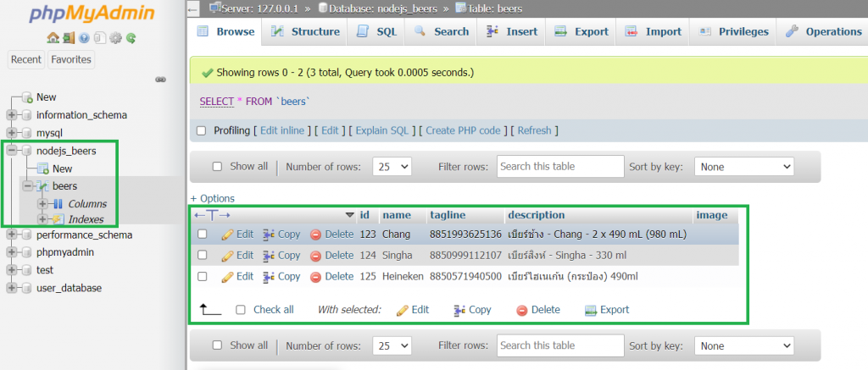
Task: Open the Search tab
Action: pos(441,31)
